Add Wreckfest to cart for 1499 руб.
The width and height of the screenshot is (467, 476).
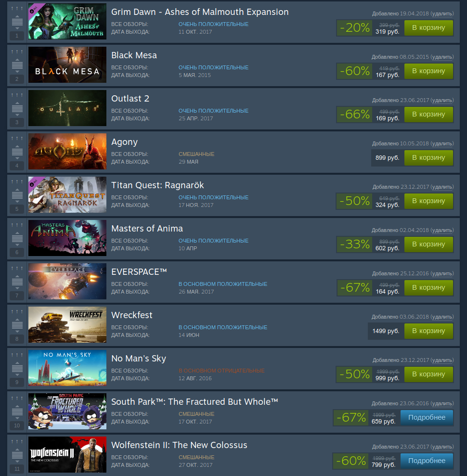[428, 331]
